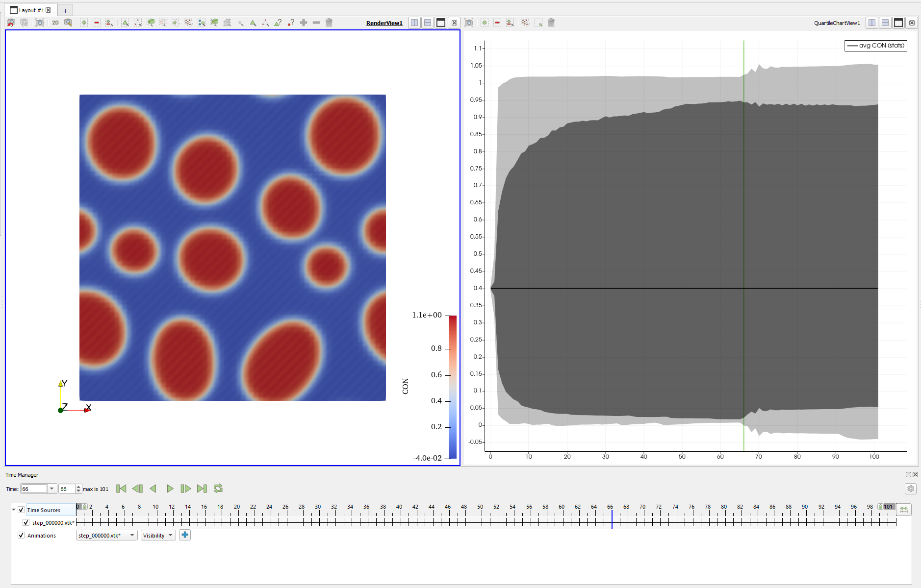The height and width of the screenshot is (588, 921).
Task: Choose Select Points Through tool
Action: tap(163, 23)
